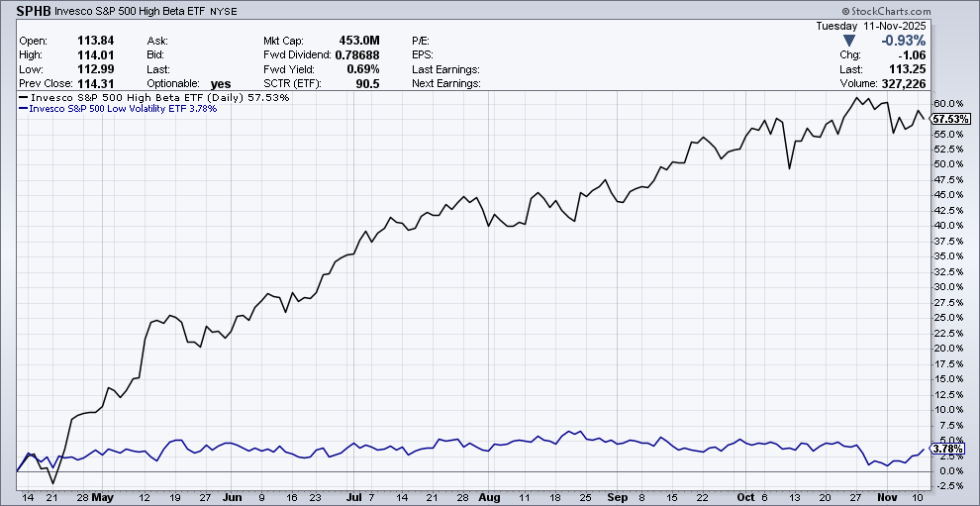The height and width of the screenshot is (506, 980).
Task: Click the down-triangle price change indicator
Action: pyautogui.click(x=848, y=41)
